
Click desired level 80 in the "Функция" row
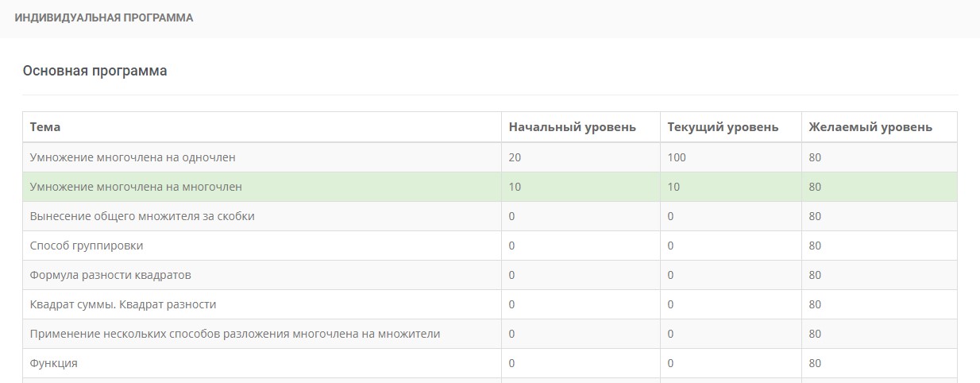pos(815,363)
